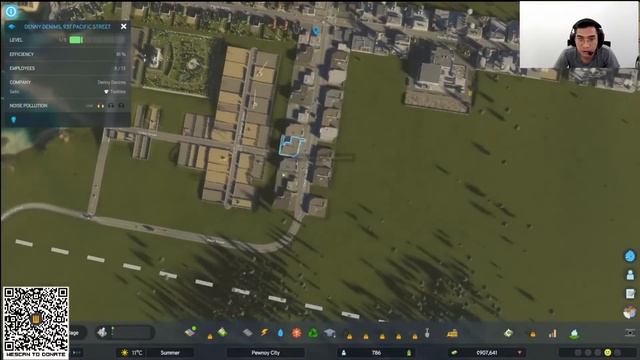The width and height of the screenshot is (640, 360).
Task: Select the Landscaping shovel tool
Action: [x=427, y=333]
